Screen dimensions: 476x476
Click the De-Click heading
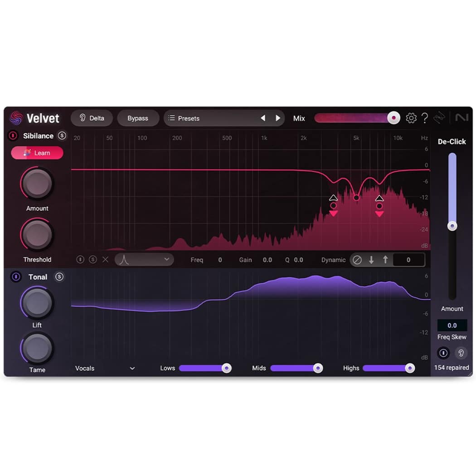(452, 141)
